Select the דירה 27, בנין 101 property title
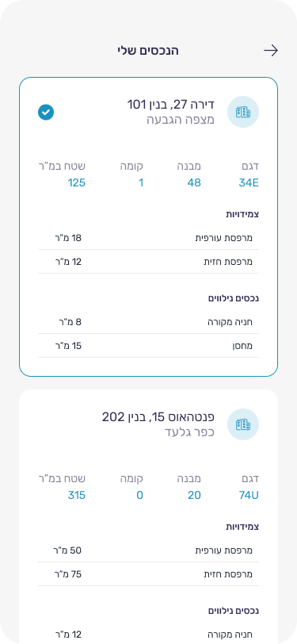297x644 pixels. pyautogui.click(x=170, y=105)
